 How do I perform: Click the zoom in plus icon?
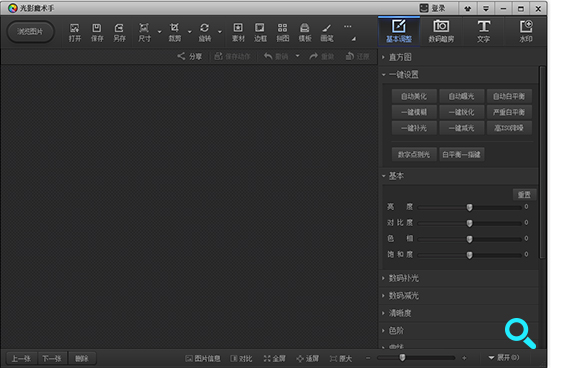click(x=465, y=358)
